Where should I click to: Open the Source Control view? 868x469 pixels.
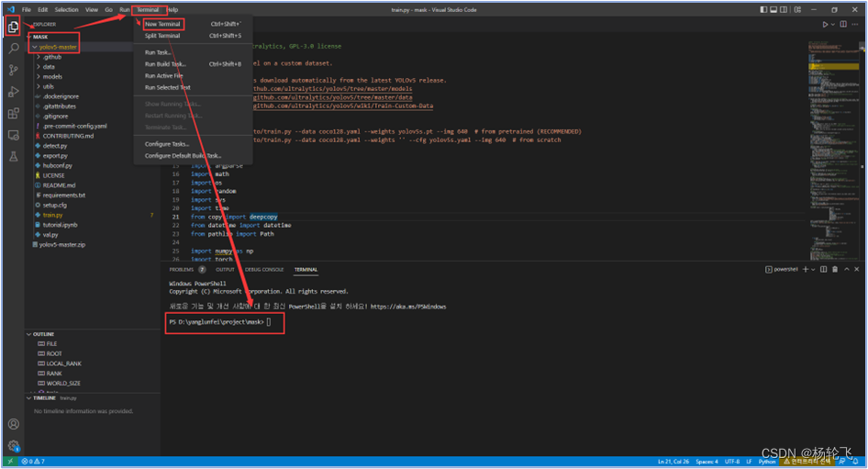13,70
